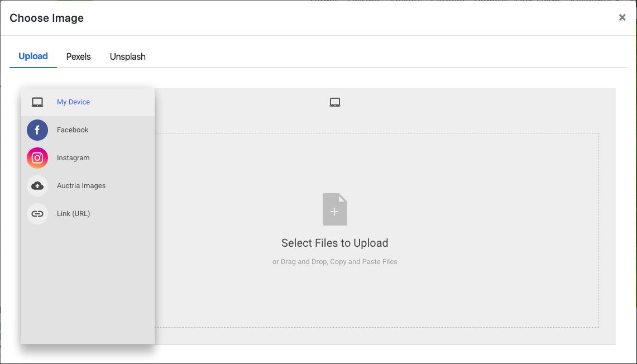Select the Auctria Images text label
This screenshot has height=364, width=637.
pyautogui.click(x=81, y=186)
